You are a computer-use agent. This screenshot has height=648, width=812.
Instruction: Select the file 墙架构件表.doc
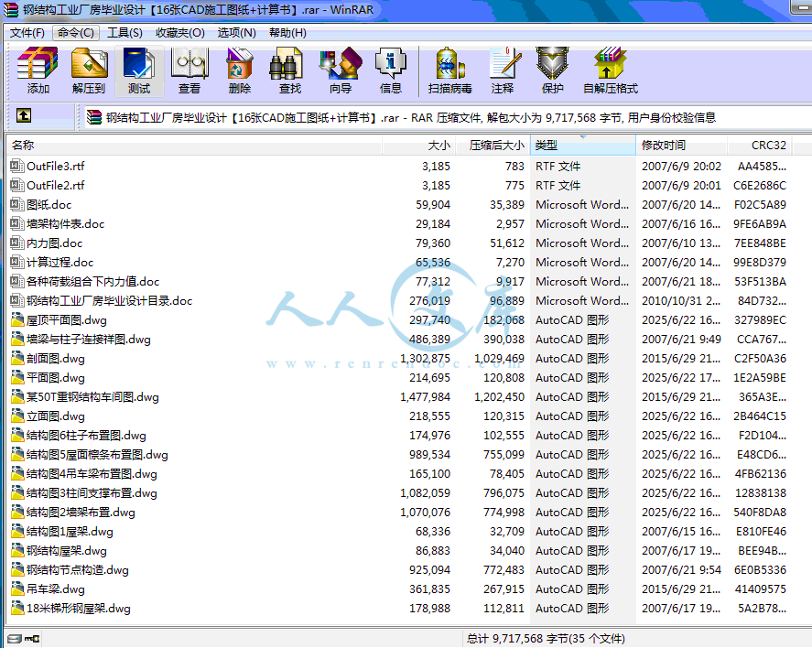[x=65, y=223]
